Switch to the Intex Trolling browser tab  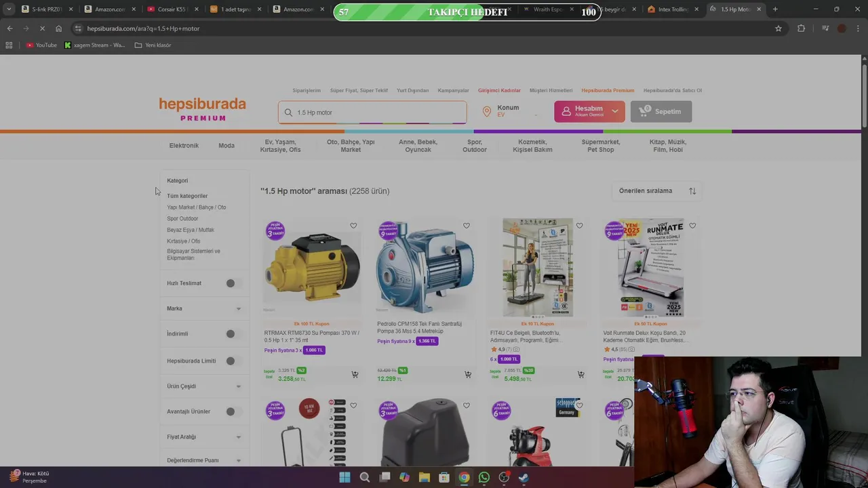click(x=673, y=9)
